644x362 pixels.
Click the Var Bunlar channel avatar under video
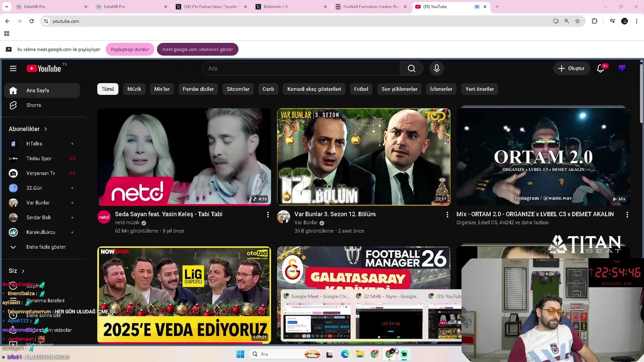pyautogui.click(x=284, y=217)
